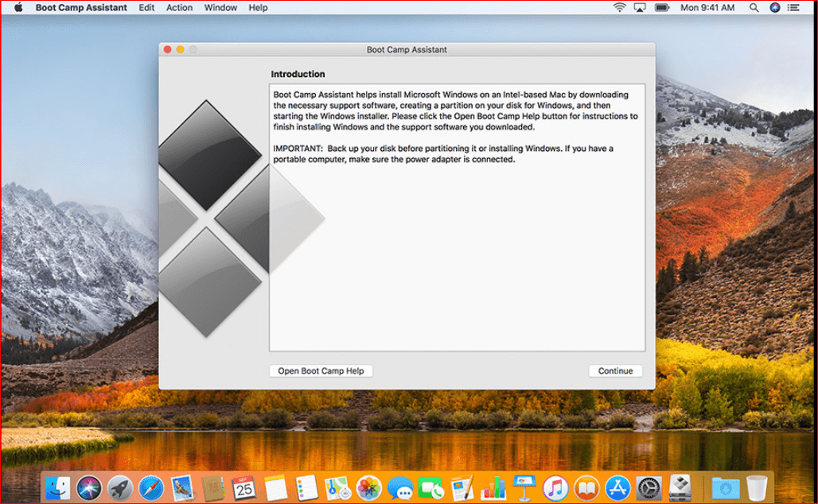
Task: Open Photos flower icon in dock
Action: coord(369,488)
